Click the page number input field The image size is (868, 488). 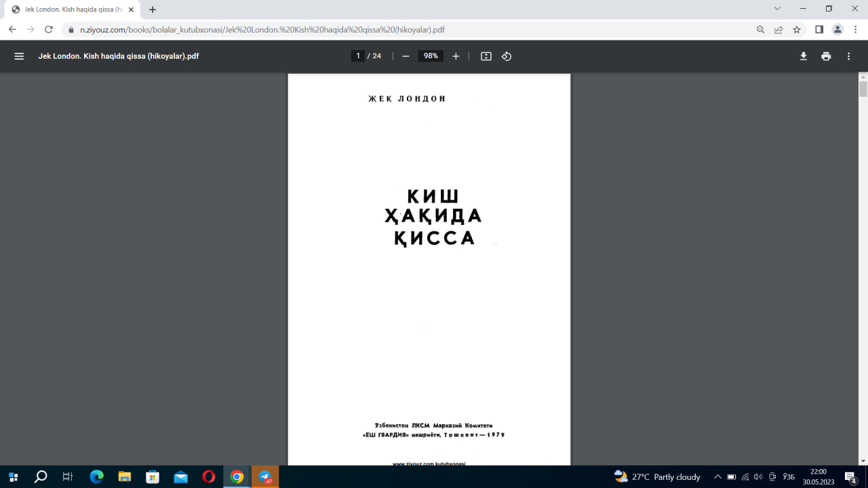pyautogui.click(x=358, y=56)
